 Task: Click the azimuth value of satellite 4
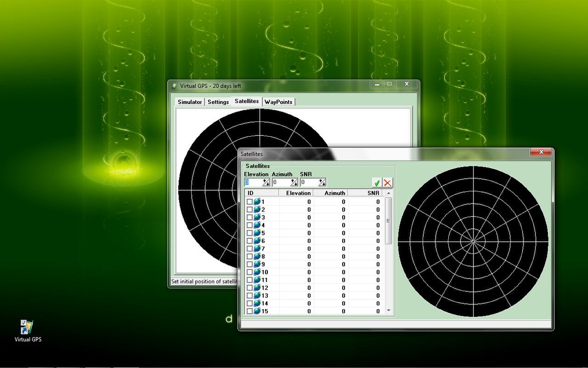(x=343, y=225)
